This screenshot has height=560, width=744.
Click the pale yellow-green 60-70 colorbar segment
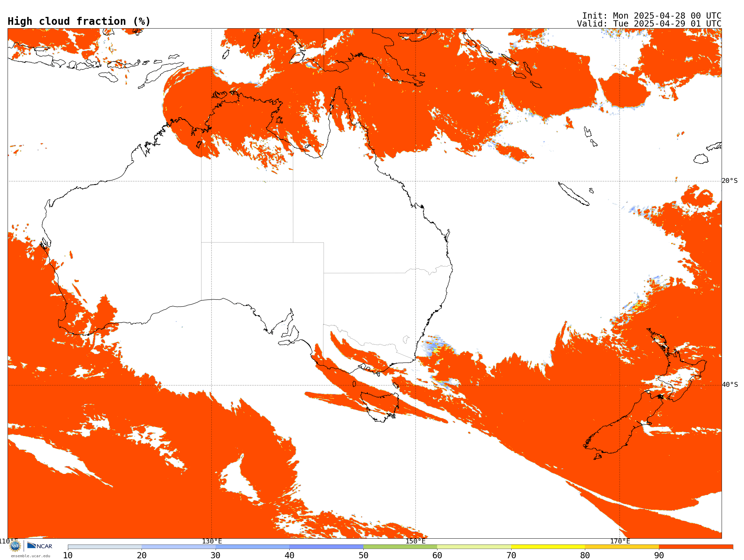coord(474,547)
